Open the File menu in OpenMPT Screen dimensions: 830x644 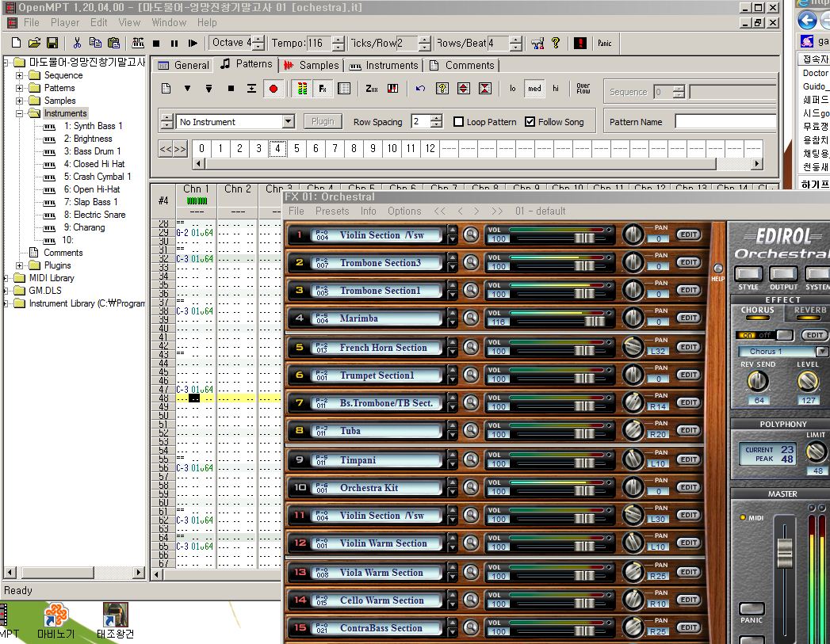click(x=31, y=23)
